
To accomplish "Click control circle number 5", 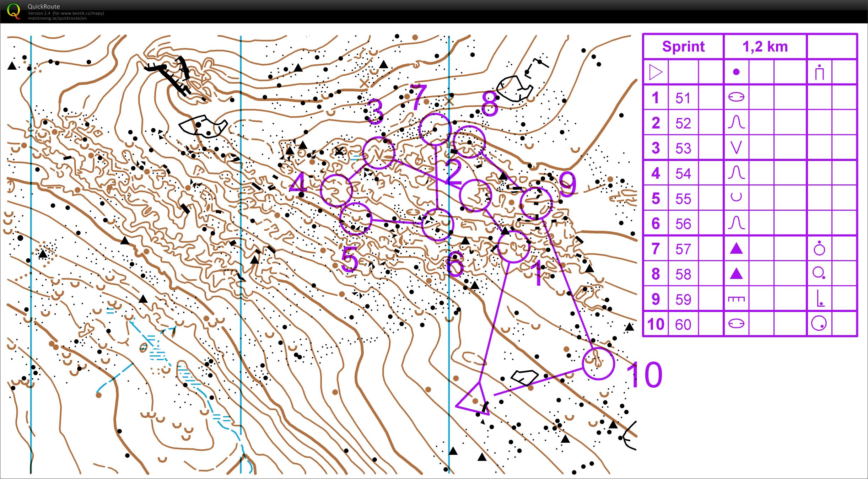I will (x=356, y=219).
